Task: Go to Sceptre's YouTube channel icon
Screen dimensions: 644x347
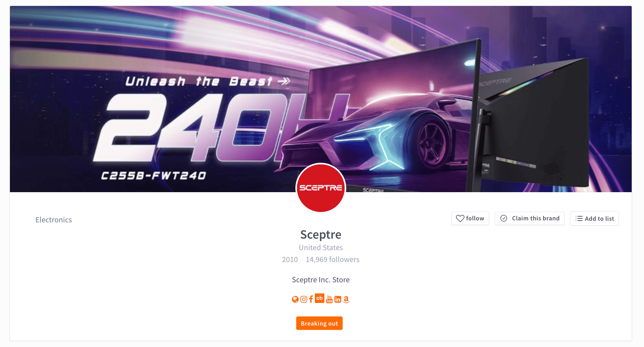Action: click(330, 299)
